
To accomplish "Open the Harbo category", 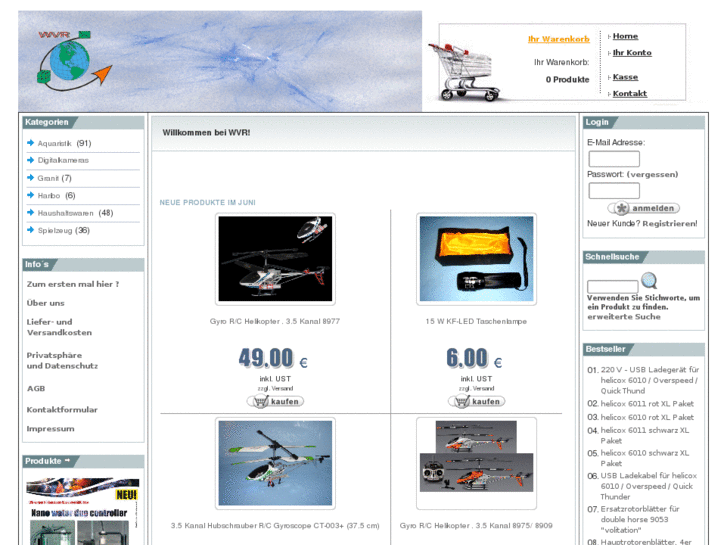I will pos(49,196).
